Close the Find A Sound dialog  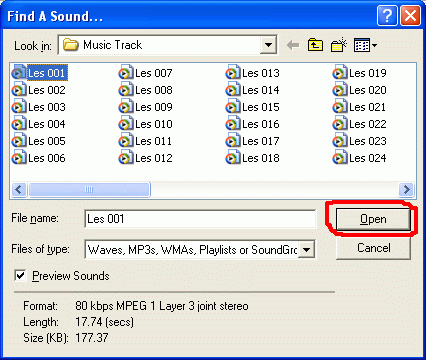coord(410,16)
